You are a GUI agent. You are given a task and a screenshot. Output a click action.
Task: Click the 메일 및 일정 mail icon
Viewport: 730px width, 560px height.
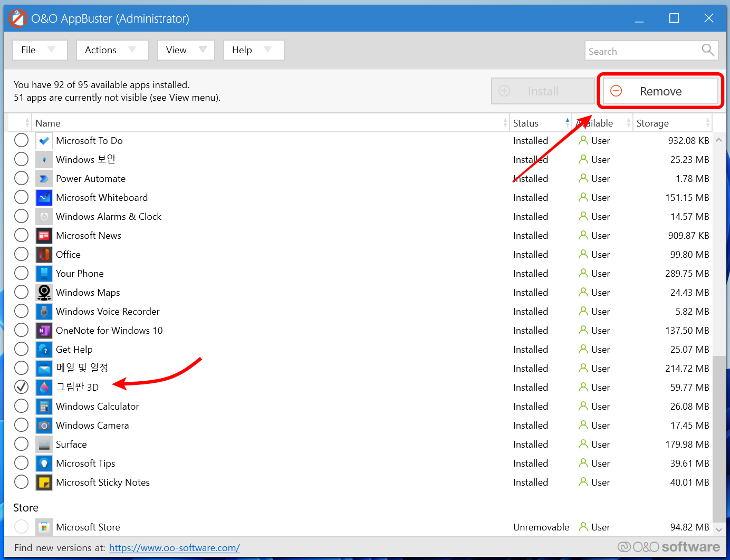(x=44, y=369)
